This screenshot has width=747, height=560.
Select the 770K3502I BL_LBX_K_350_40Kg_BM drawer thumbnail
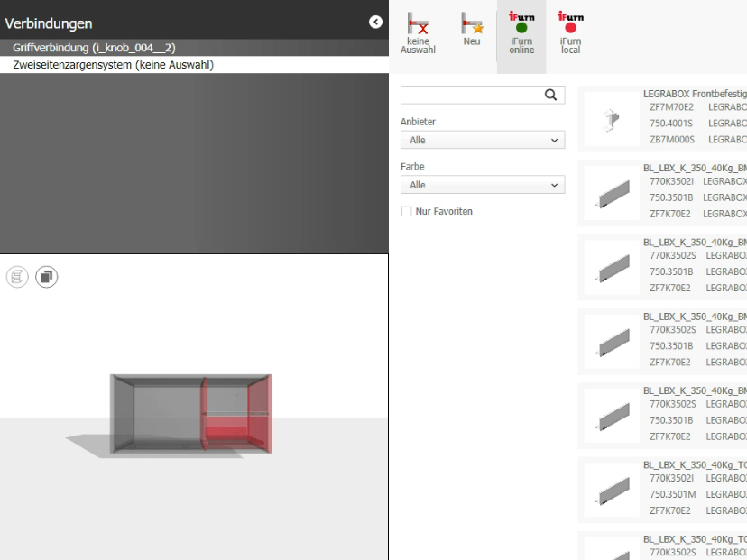tap(612, 193)
